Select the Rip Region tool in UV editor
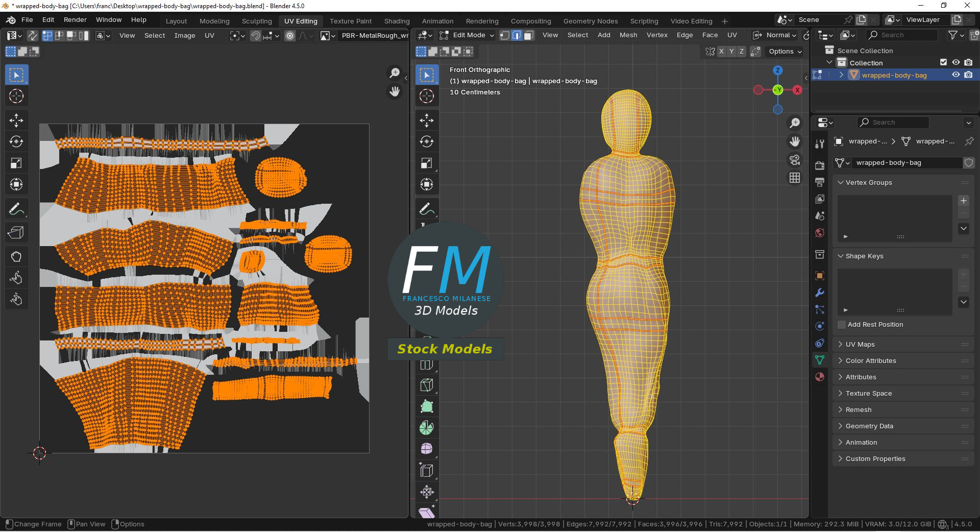This screenshot has width=980, height=532. tap(16, 233)
